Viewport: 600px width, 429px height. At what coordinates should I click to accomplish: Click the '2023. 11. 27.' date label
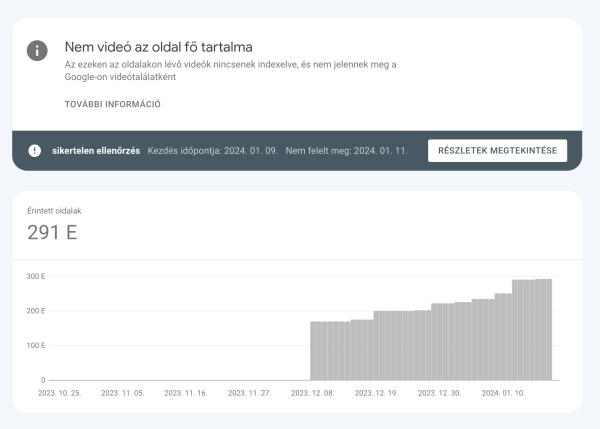coord(249,393)
